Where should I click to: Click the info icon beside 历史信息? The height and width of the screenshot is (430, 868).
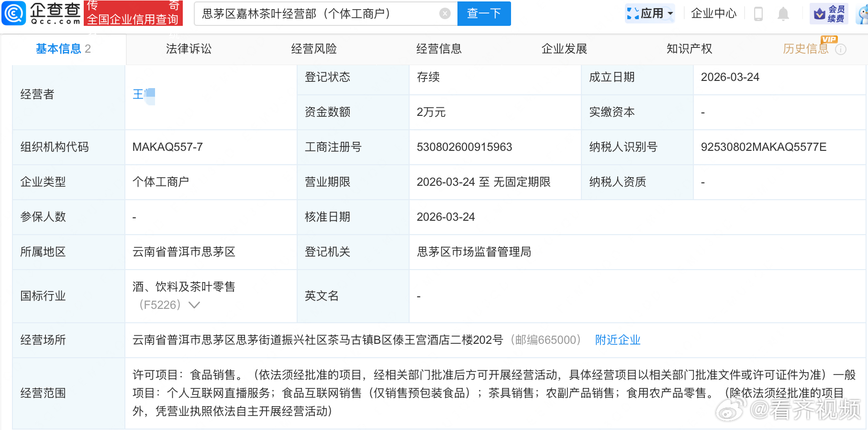click(x=841, y=49)
